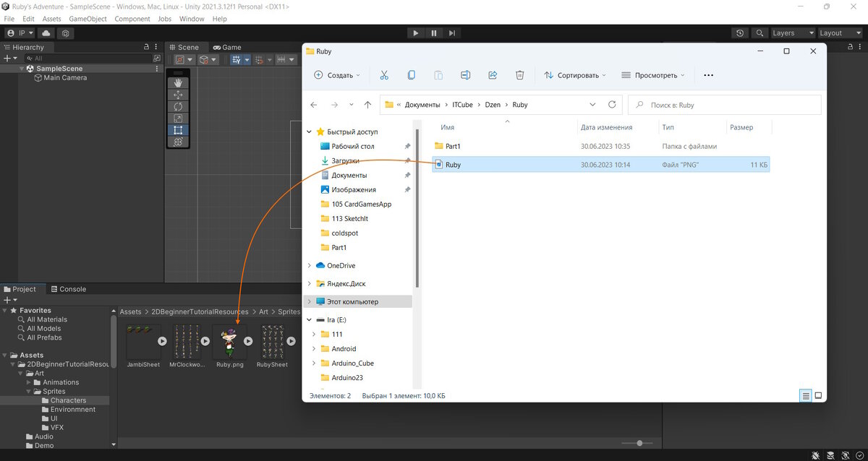868x461 pixels.
Task: Step one frame in Unity
Action: click(452, 33)
